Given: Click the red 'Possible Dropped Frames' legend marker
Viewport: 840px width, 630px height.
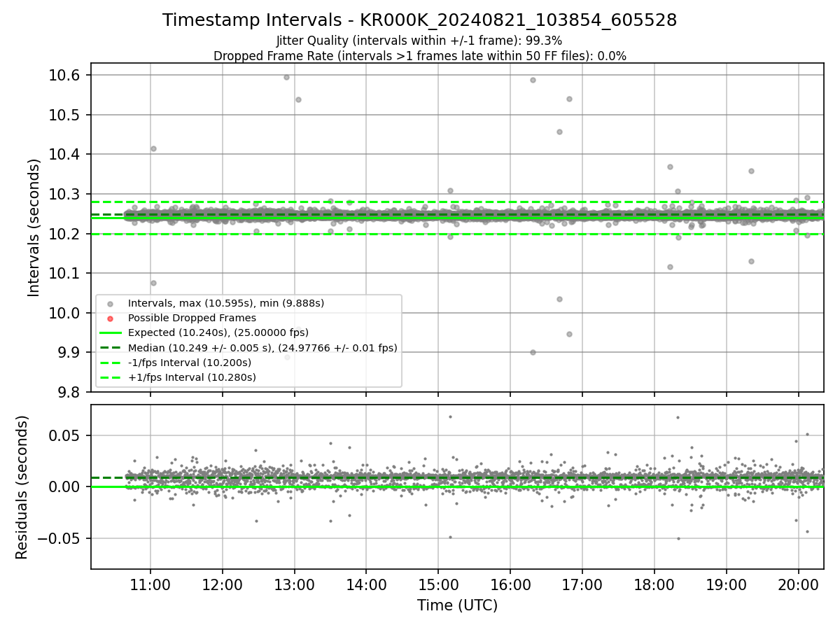Looking at the screenshot, I should pyautogui.click(x=110, y=318).
